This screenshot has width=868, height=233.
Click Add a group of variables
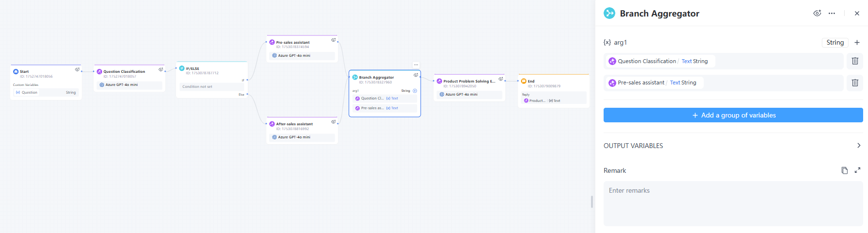point(733,115)
